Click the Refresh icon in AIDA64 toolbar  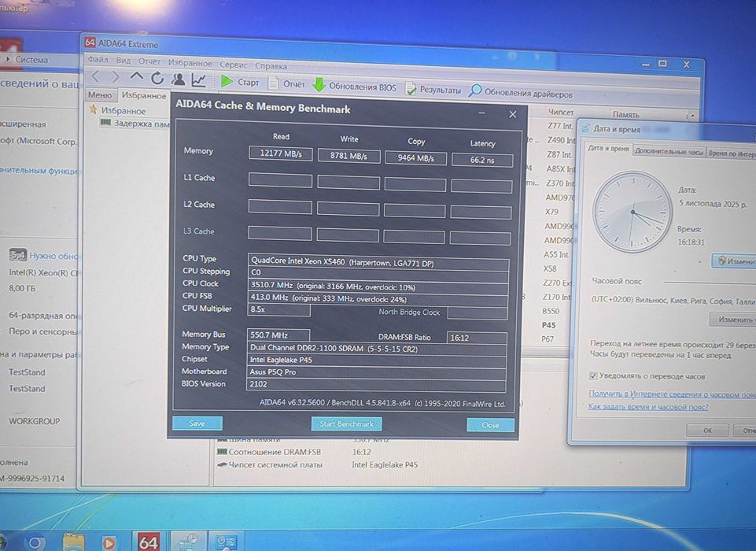tap(157, 78)
